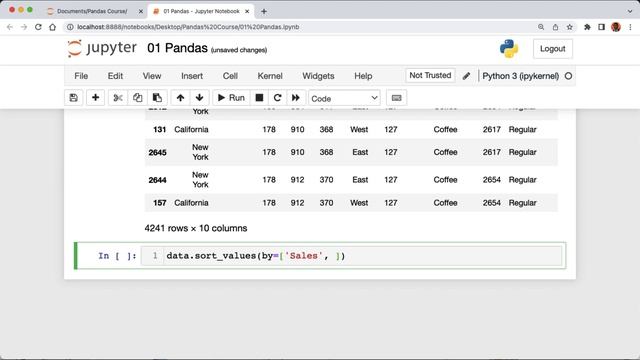Click row index 2645 cell

[x=158, y=152]
